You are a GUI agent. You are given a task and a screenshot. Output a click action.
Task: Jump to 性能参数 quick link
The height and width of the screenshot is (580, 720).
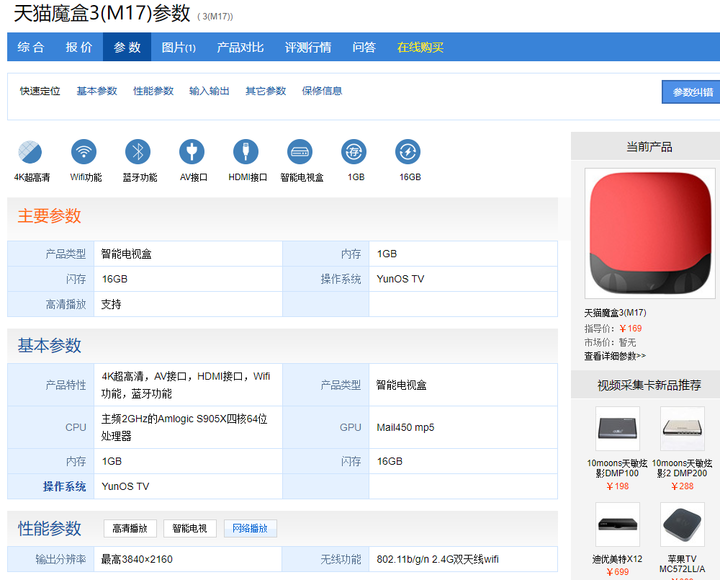(153, 91)
